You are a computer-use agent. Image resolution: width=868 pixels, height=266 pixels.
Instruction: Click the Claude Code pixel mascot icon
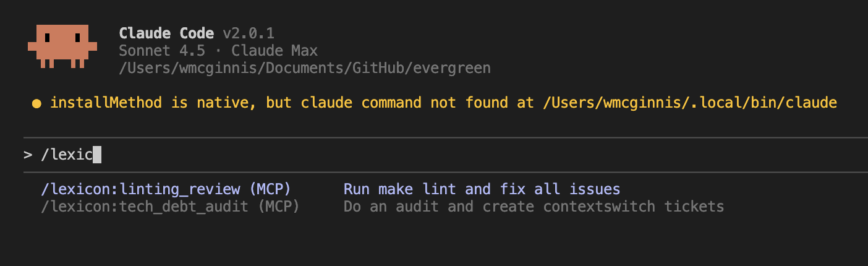[x=62, y=46]
